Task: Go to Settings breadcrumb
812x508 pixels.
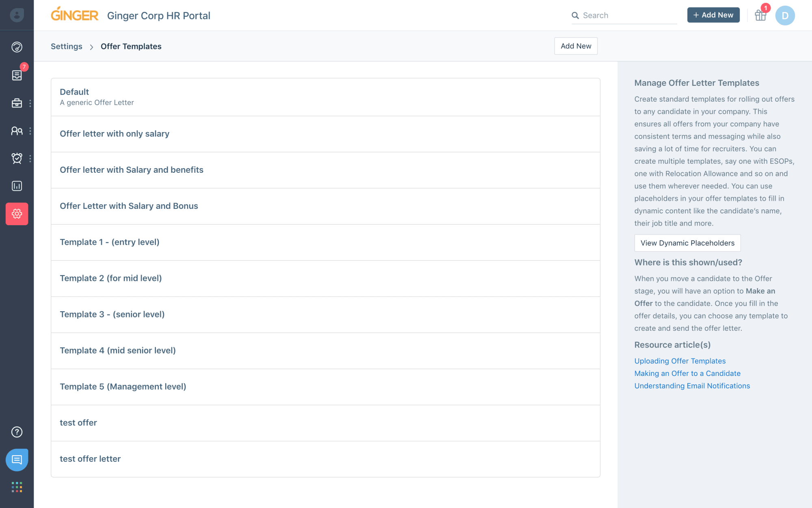Action: coord(67,46)
